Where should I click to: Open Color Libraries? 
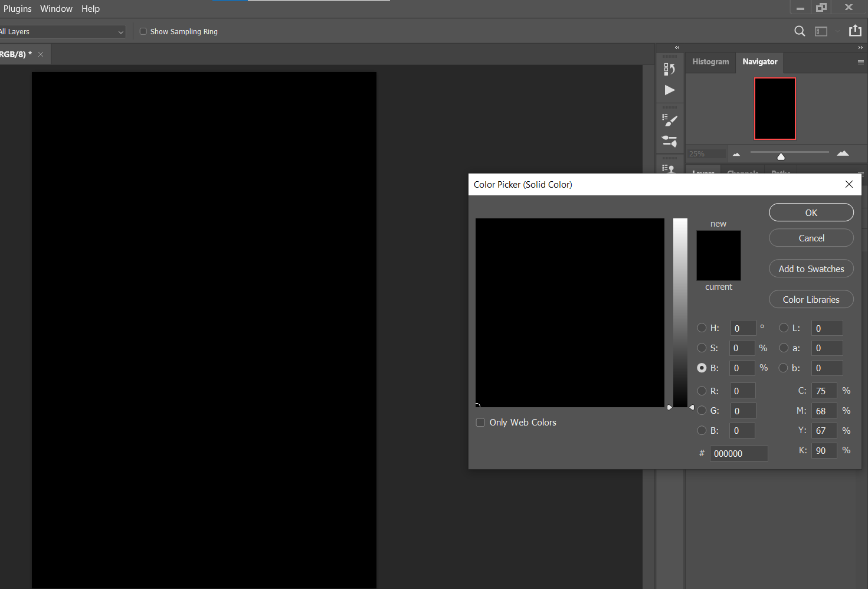click(811, 299)
